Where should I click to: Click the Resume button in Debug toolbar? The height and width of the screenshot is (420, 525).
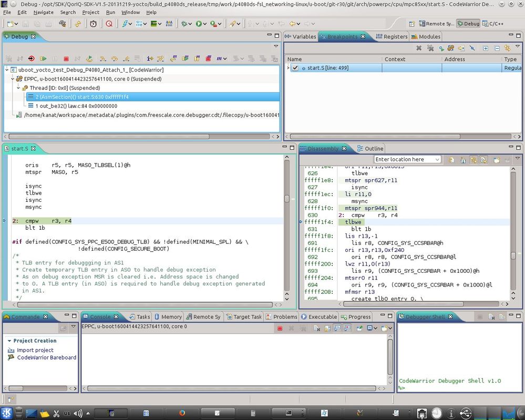(43, 59)
